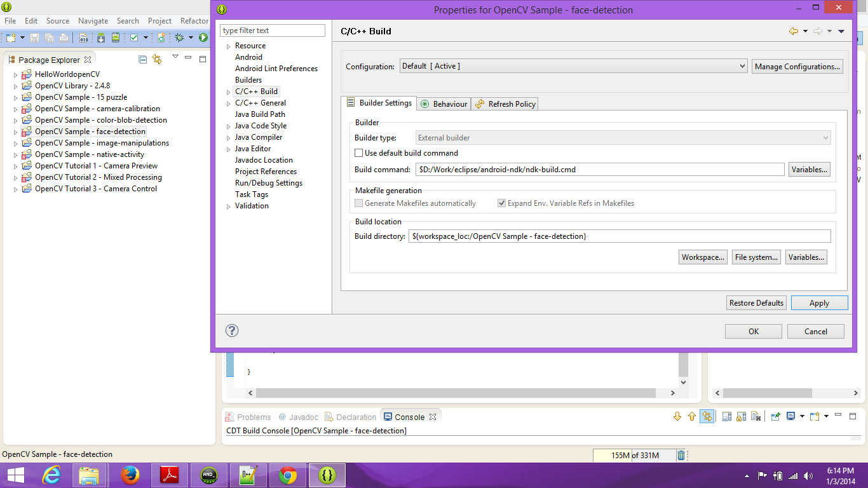Open the Source menu

[58, 21]
